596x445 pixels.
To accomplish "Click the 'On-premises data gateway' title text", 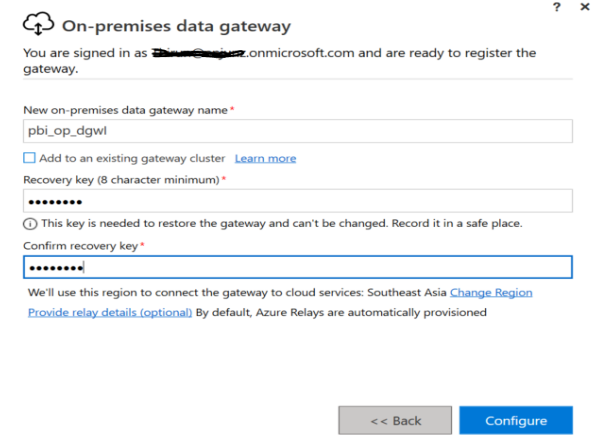I will point(176,26).
